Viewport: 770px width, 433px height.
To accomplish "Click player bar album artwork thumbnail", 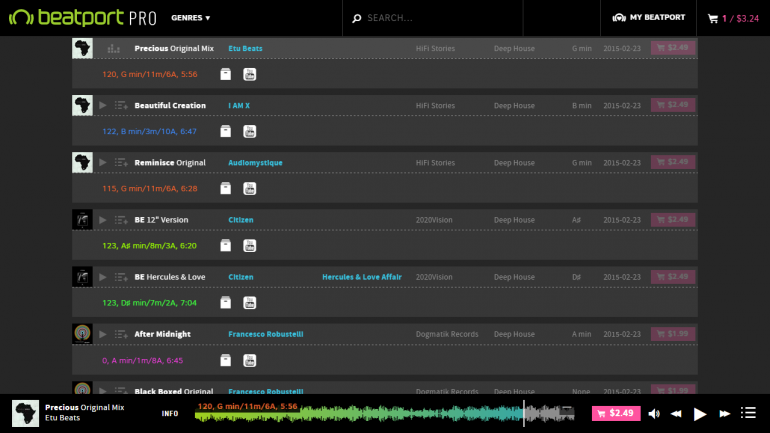I will click(26, 413).
